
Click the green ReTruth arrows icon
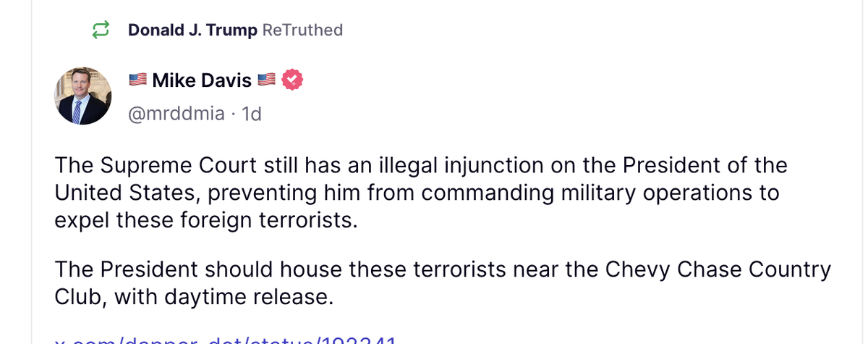tap(100, 30)
